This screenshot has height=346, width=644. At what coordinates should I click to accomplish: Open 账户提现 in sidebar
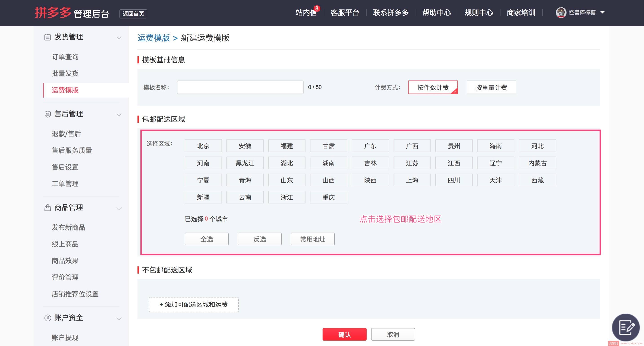click(65, 338)
